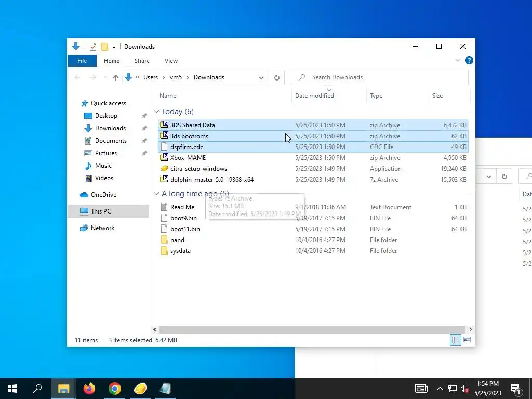Sort by the Name column header
Viewport: 532px width, 399px height.
coord(168,96)
